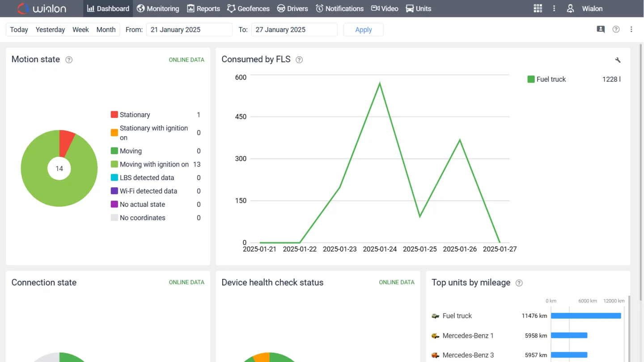Show help for Consumed by FLS

tap(299, 60)
